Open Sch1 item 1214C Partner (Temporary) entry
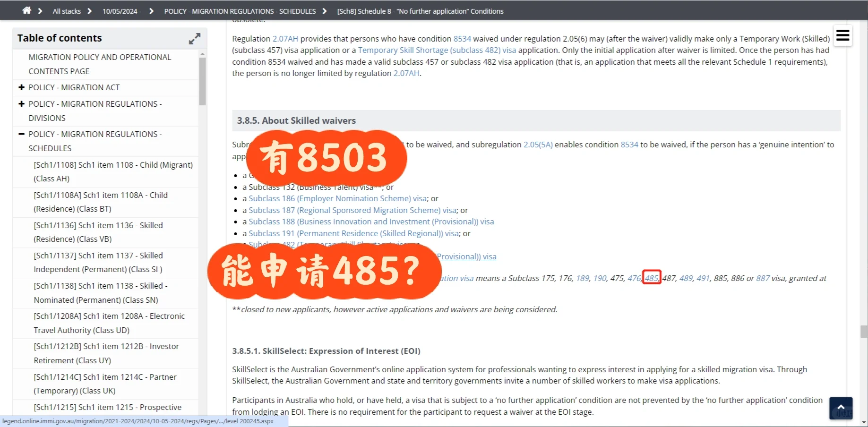The width and height of the screenshot is (868, 427). (105, 384)
